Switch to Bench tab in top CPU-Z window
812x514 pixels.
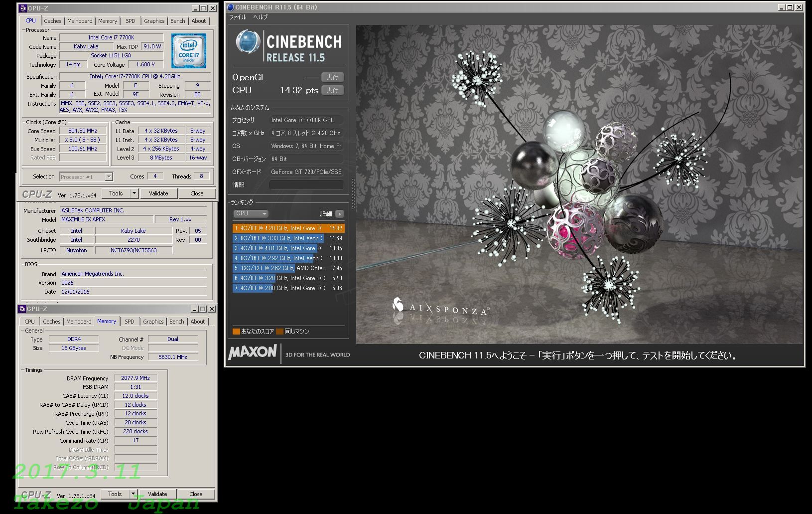pos(178,21)
